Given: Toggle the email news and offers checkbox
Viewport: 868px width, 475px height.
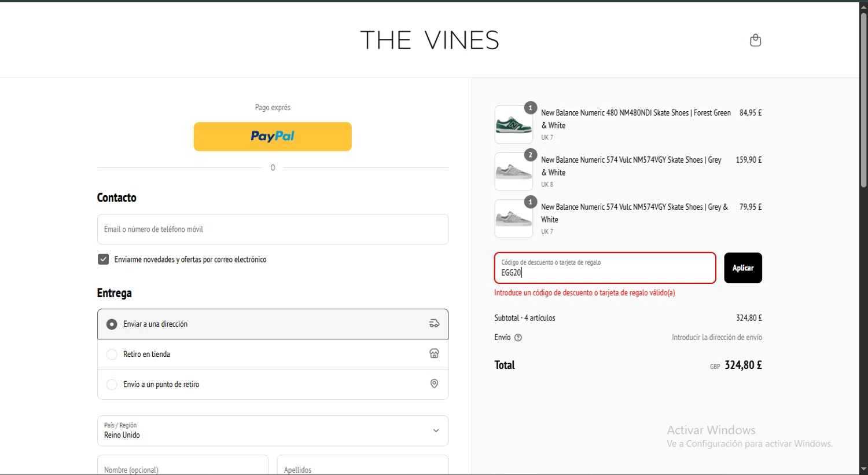Looking at the screenshot, I should 103,260.
